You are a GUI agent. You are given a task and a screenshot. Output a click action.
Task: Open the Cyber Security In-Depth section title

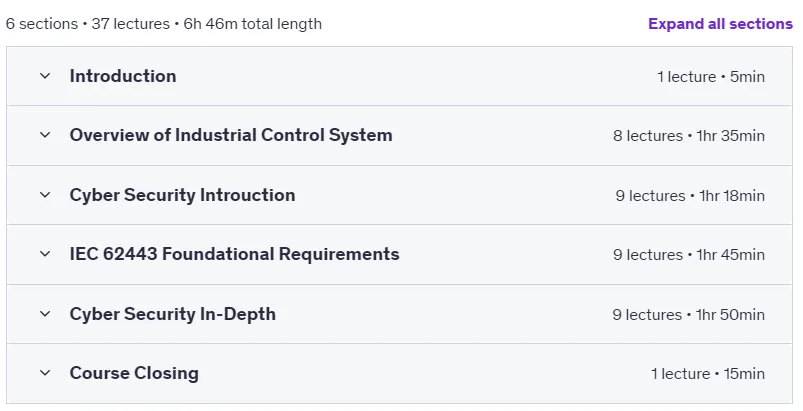click(x=173, y=314)
